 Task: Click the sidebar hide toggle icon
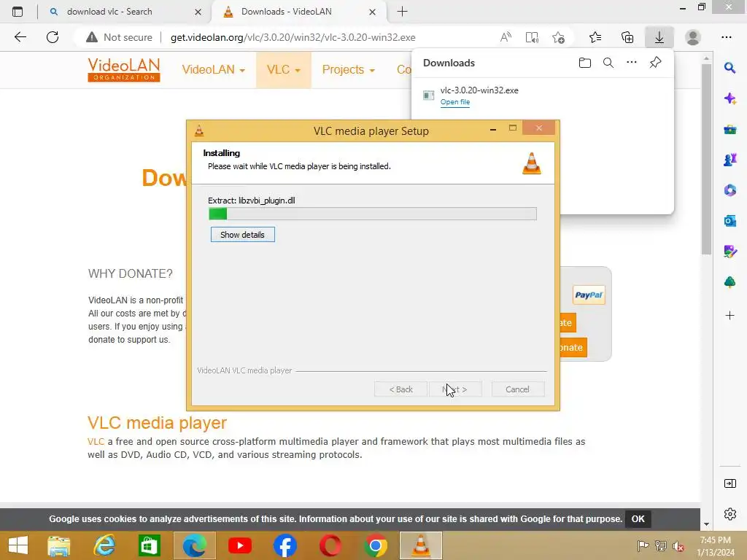click(729, 484)
